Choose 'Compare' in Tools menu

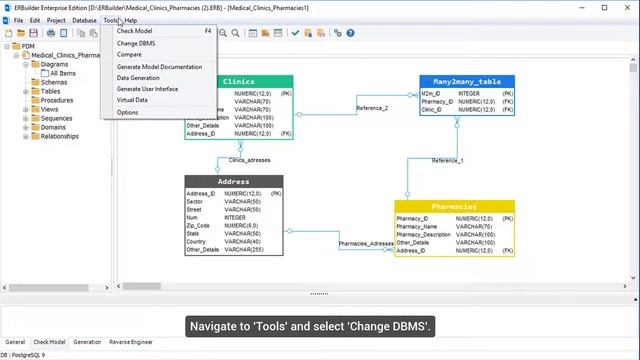(159, 54)
